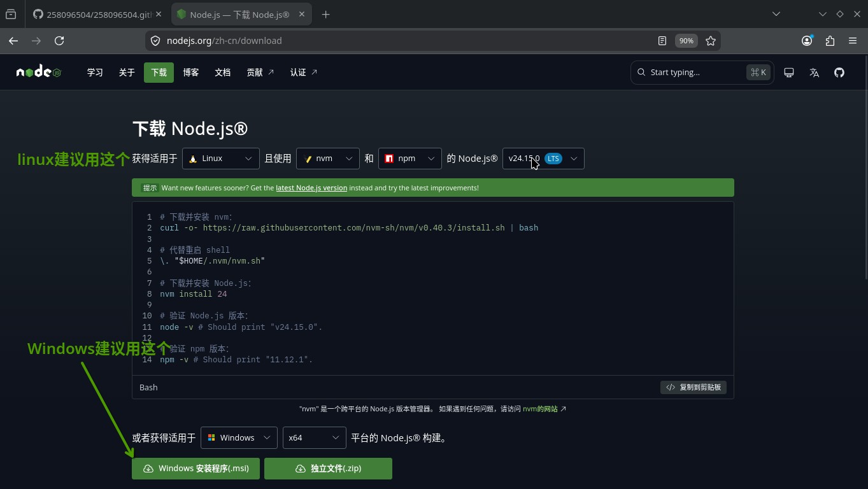Follow the latest Node.js version link
Image resolution: width=868 pixels, height=489 pixels.
311,188
